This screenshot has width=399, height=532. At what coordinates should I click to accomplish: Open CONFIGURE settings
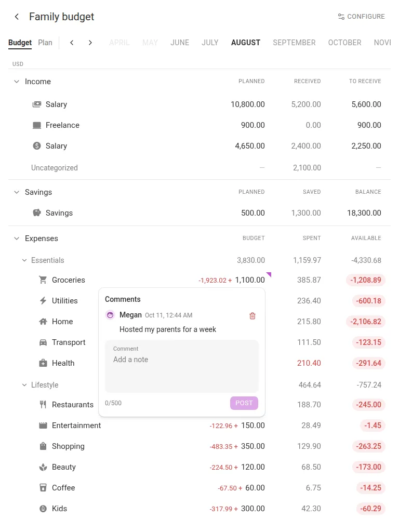(362, 16)
